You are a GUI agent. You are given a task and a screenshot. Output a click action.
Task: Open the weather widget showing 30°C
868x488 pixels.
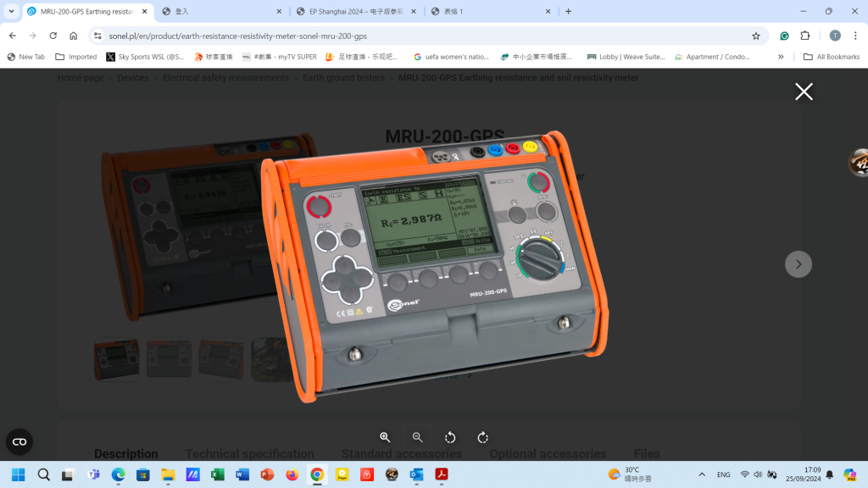coord(630,474)
